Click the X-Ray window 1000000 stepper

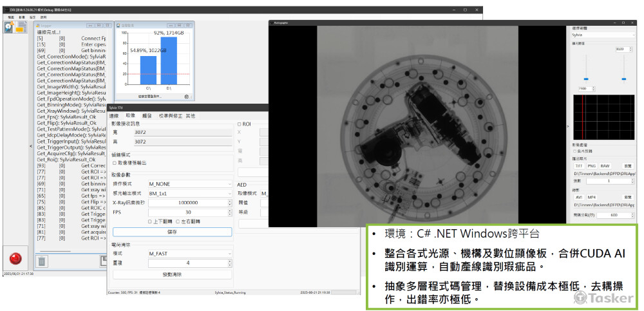[230, 203]
